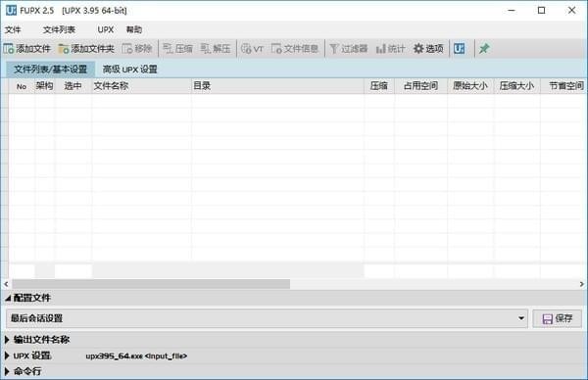Click the 选中 column header
The image size is (588, 380).
click(73, 86)
